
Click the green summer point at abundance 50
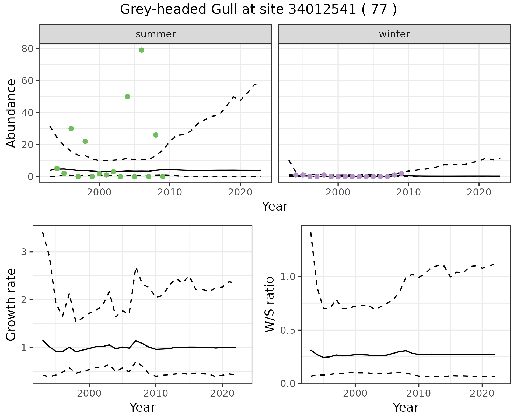pos(128,97)
